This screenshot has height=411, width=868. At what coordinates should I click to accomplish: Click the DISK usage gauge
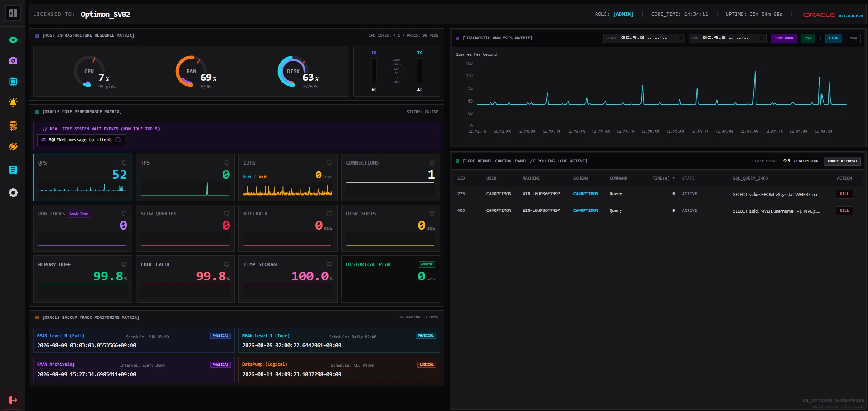293,71
